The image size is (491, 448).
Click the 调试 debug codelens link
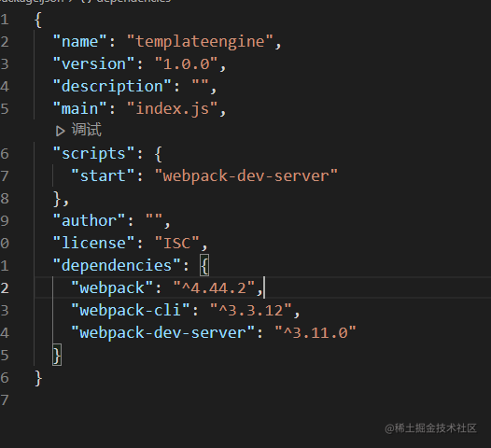pos(87,130)
